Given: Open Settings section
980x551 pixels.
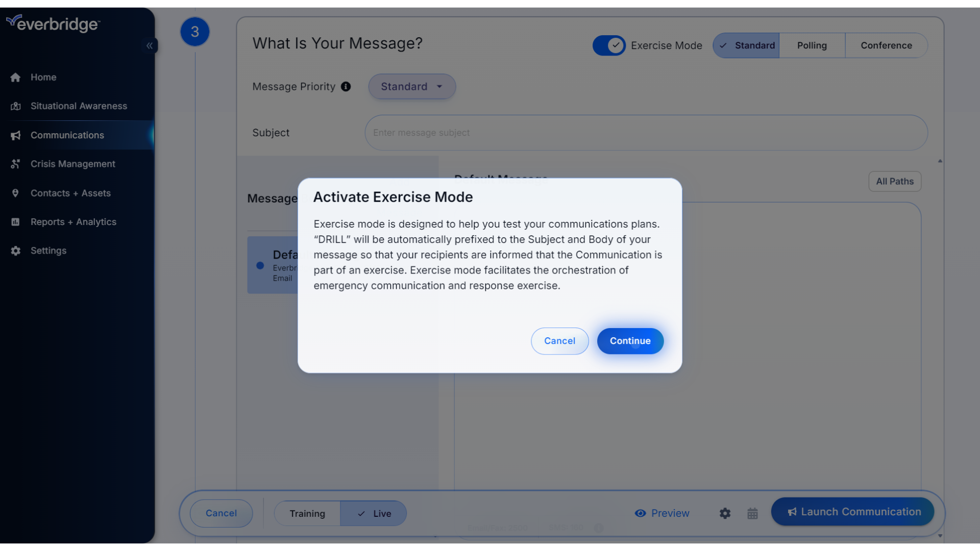Looking at the screenshot, I should point(48,251).
